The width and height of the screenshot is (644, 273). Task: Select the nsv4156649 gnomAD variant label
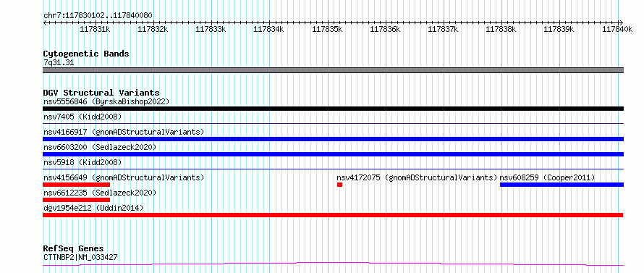[x=124, y=177]
